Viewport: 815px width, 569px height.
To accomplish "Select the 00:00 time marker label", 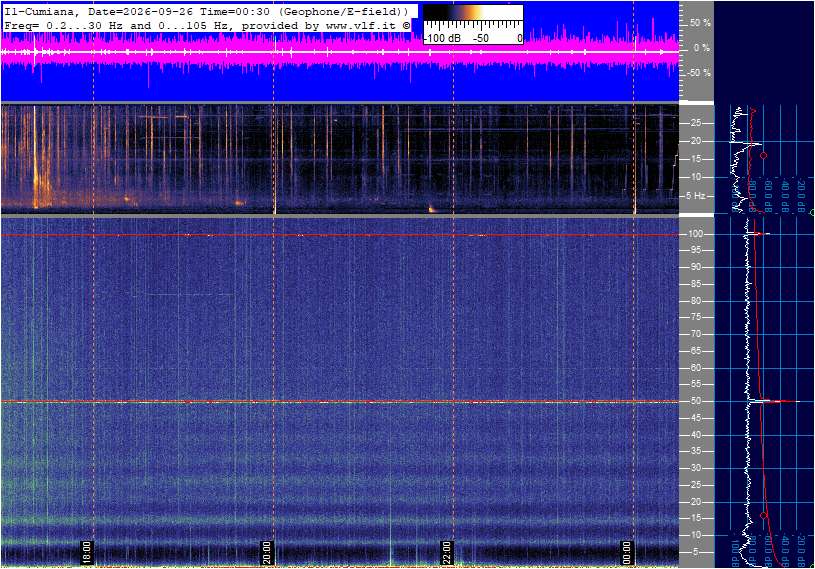I will (x=627, y=552).
